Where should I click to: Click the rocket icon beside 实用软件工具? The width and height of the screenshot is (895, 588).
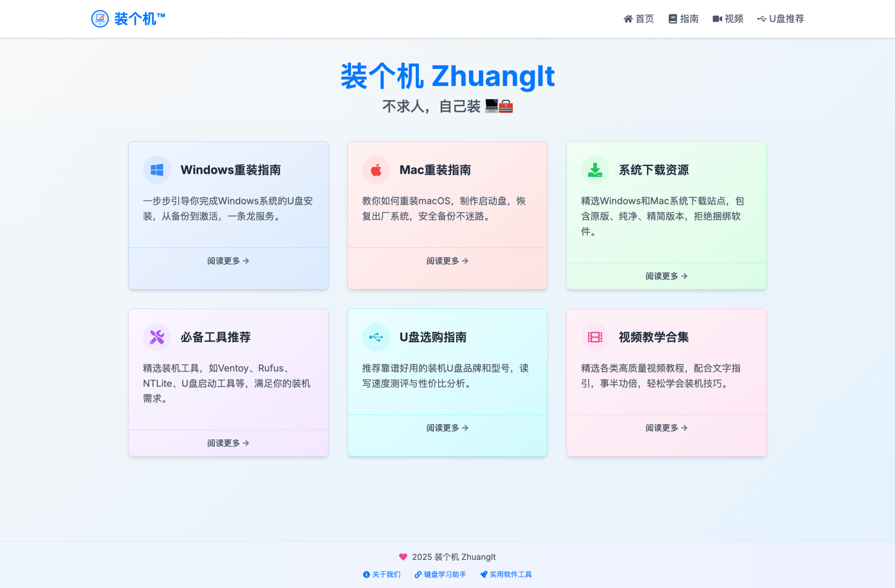point(484,575)
